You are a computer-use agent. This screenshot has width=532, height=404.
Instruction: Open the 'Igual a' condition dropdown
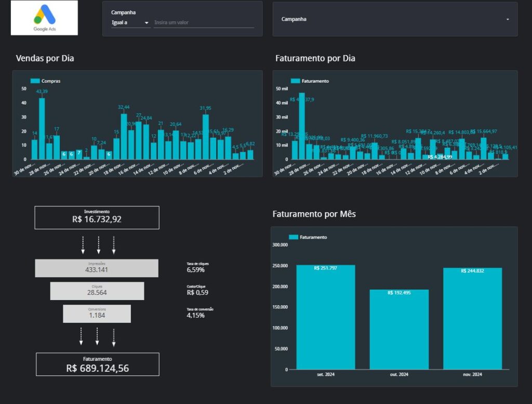[x=130, y=23]
